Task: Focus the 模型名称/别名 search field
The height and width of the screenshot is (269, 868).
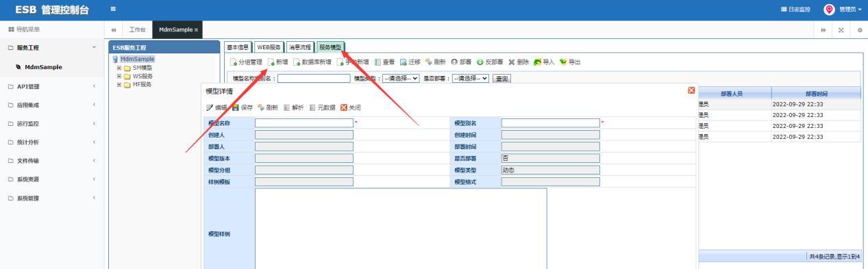Action: [x=314, y=78]
